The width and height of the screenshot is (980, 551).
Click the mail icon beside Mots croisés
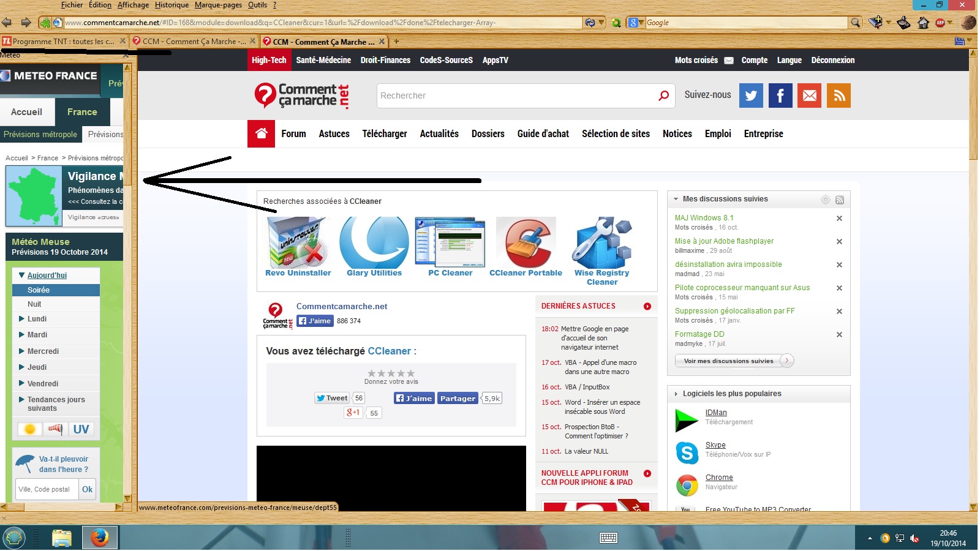pyautogui.click(x=729, y=61)
